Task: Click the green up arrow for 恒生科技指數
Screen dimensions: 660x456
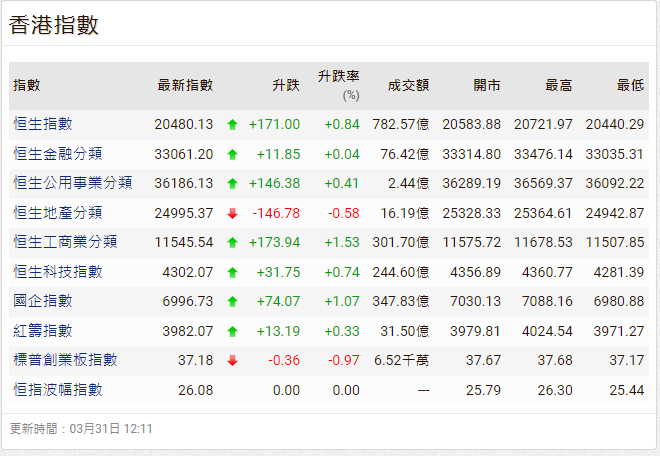Action: (232, 272)
